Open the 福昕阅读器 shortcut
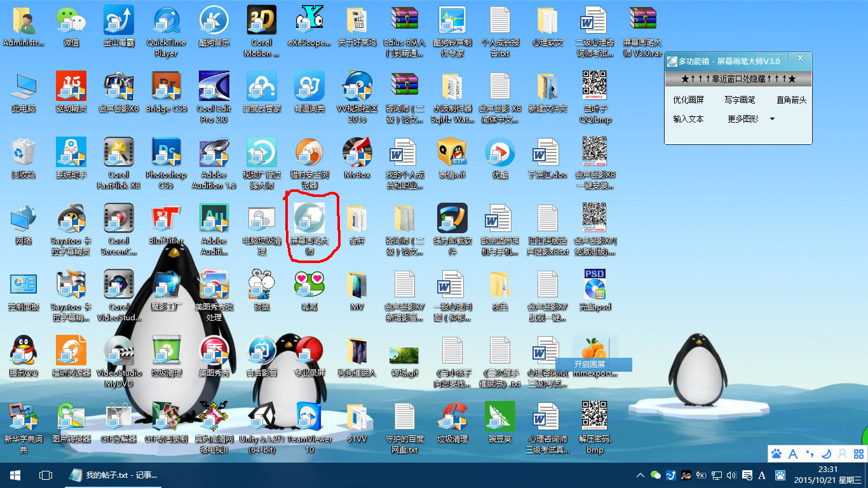Viewport: 868px width, 488px height. point(71,357)
